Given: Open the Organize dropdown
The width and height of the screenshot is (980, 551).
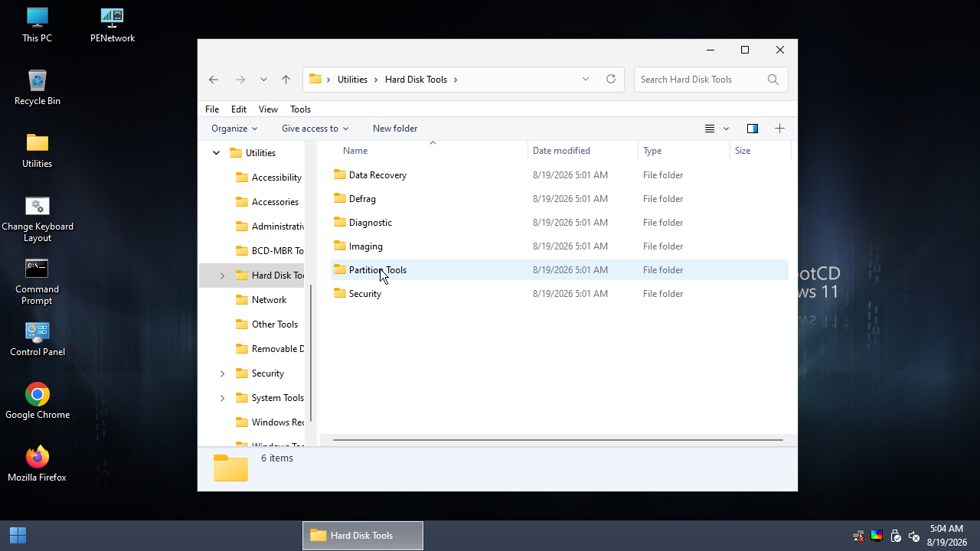Looking at the screenshot, I should point(234,129).
